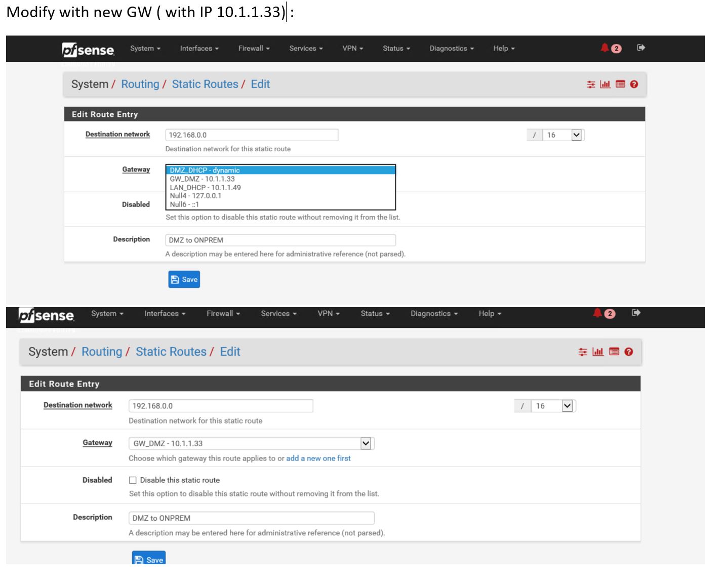Screen dimensions: 722x588
Task: Click Routing breadcrumb link in lower page
Action: coord(102,352)
